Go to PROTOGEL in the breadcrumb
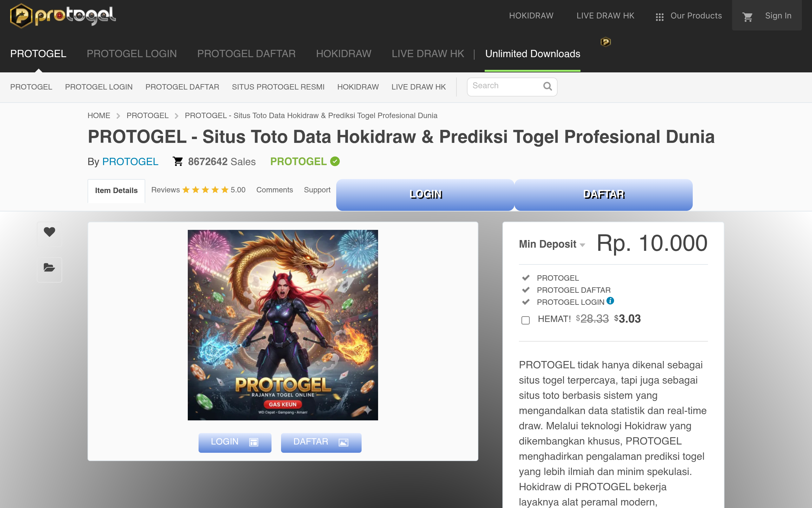This screenshot has height=508, width=812. (147, 116)
